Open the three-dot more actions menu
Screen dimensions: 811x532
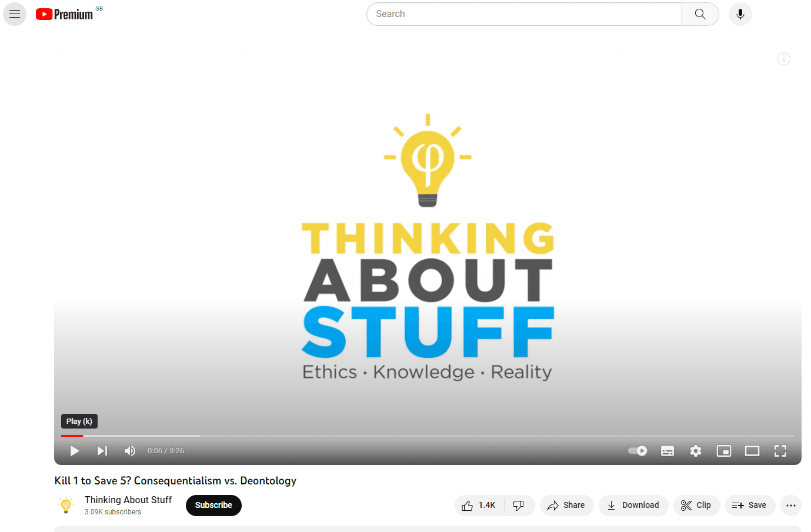791,506
